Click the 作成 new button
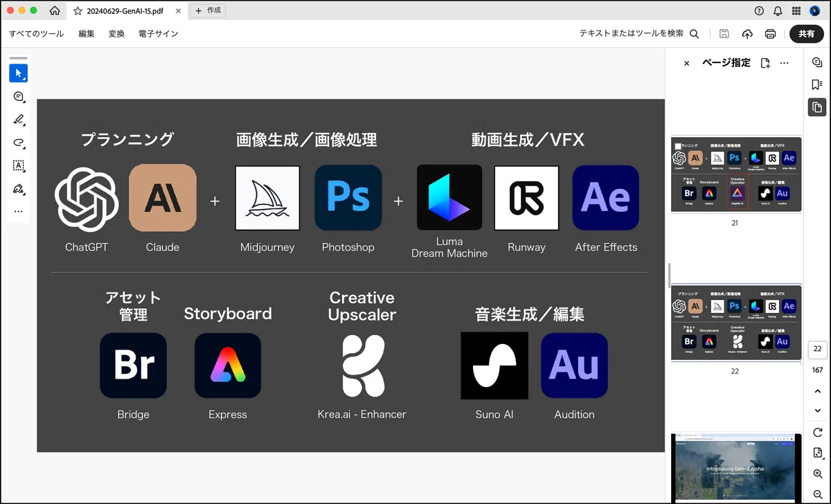 point(209,10)
